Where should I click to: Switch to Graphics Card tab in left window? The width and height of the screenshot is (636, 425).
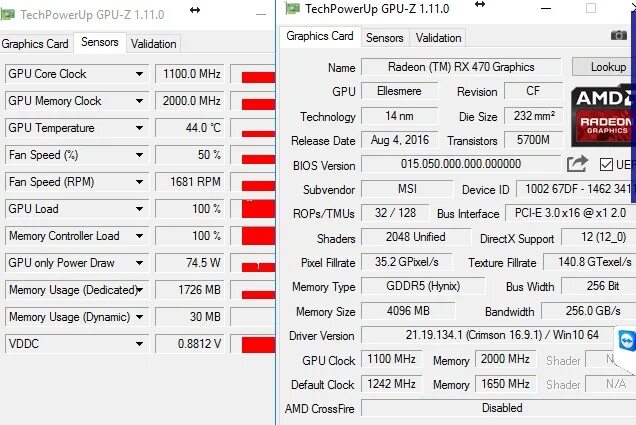click(x=35, y=44)
